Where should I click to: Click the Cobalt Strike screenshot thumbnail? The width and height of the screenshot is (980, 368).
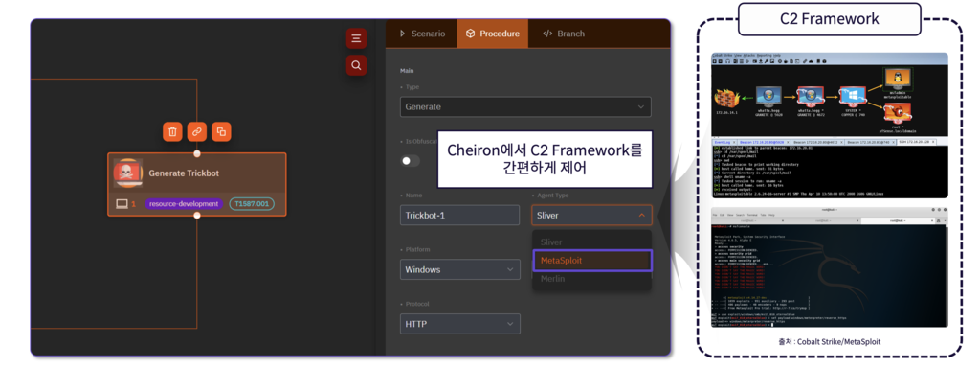[x=830, y=126]
